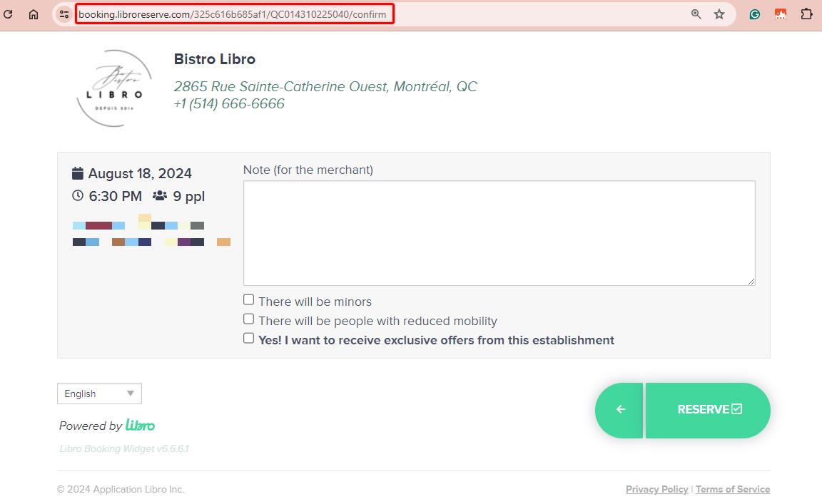Click the green back arrow button
Image resolution: width=822 pixels, height=504 pixels.
tap(619, 409)
